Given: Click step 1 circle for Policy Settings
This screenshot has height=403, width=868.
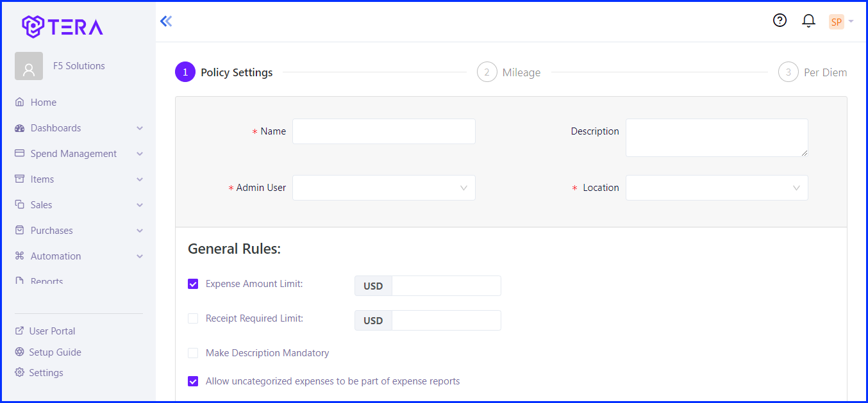Looking at the screenshot, I should click(x=185, y=72).
